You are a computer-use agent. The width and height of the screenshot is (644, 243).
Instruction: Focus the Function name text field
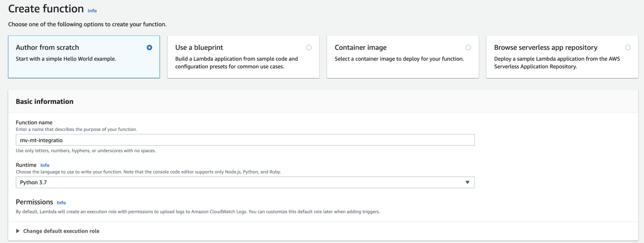[245, 140]
